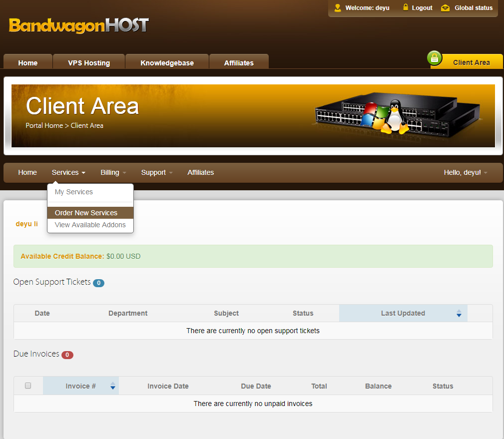Tick the select-all invoices checkbox
Image resolution: width=504 pixels, height=439 pixels.
click(x=28, y=386)
